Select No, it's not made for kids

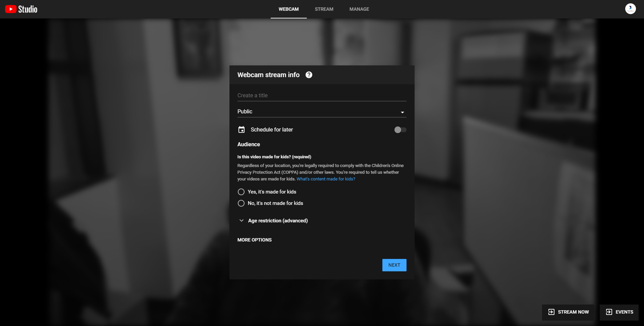pos(270,203)
